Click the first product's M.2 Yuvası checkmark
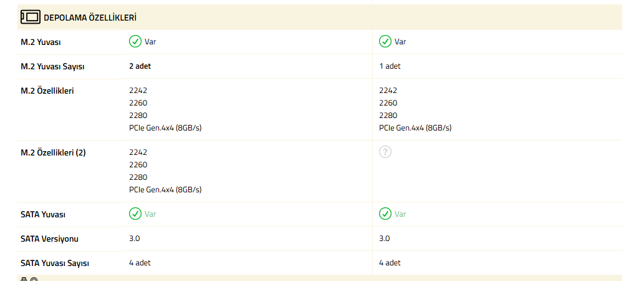The image size is (644, 281). tap(135, 42)
